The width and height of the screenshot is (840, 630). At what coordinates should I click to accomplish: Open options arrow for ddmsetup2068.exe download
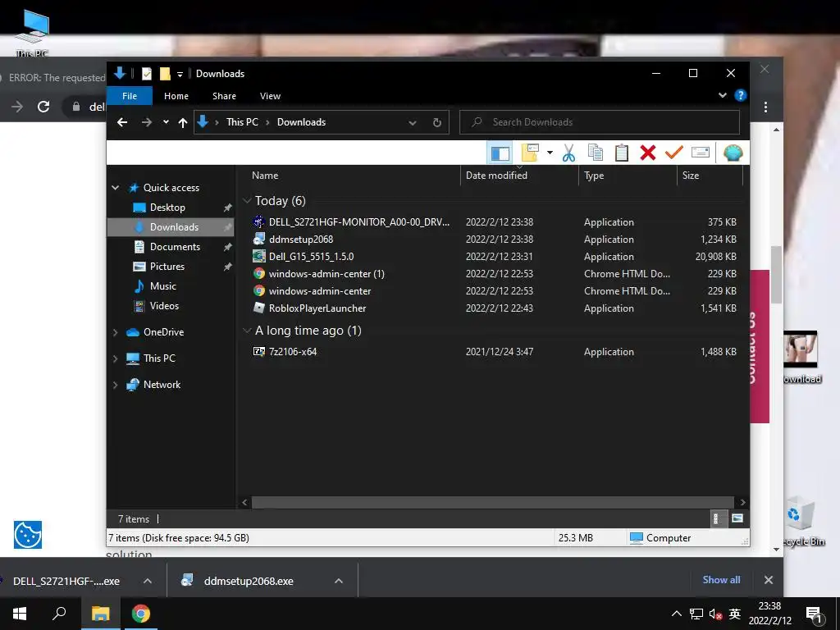[x=339, y=581]
